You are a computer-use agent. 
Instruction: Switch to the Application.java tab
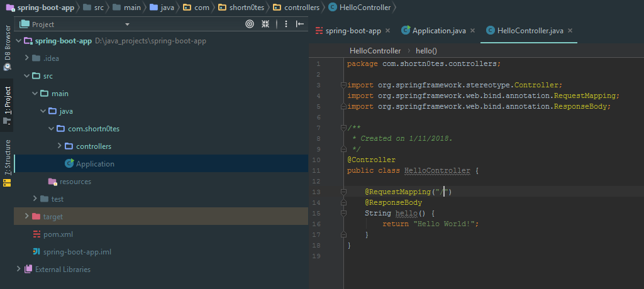pos(433,31)
